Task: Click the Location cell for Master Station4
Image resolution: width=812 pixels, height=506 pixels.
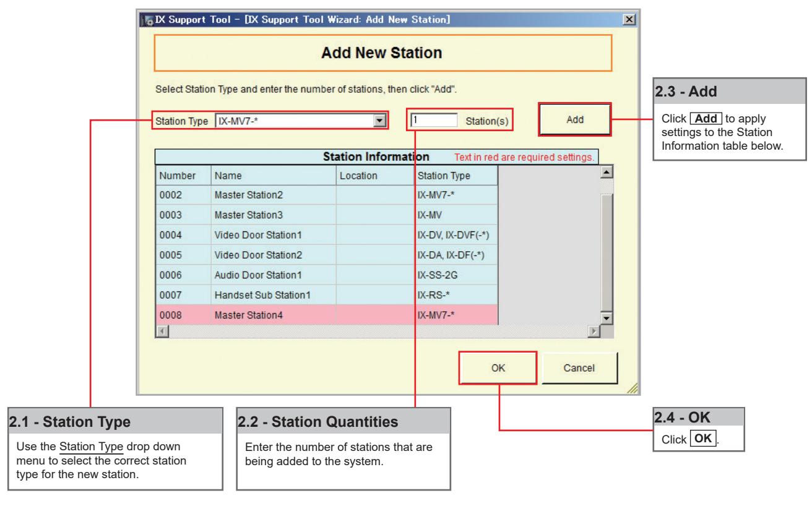Action: click(x=376, y=314)
